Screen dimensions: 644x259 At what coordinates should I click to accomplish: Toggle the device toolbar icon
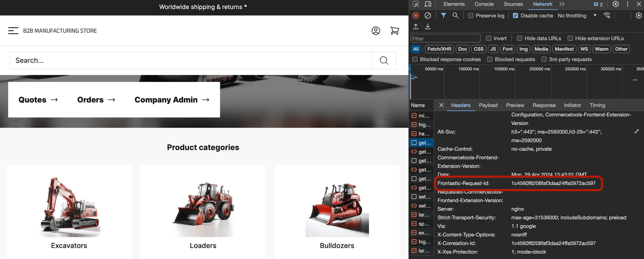tap(428, 4)
